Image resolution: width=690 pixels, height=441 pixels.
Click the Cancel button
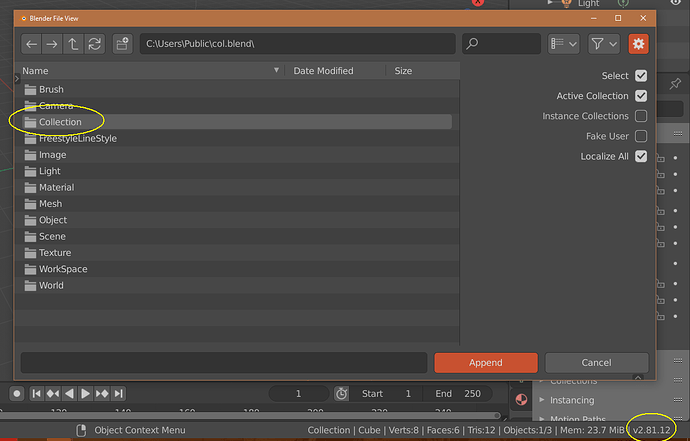[596, 363]
